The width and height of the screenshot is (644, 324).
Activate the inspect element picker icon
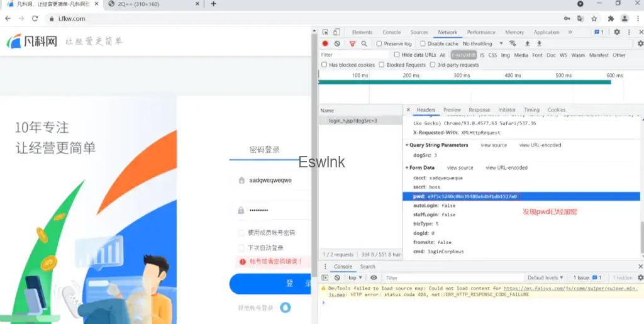[x=325, y=32]
